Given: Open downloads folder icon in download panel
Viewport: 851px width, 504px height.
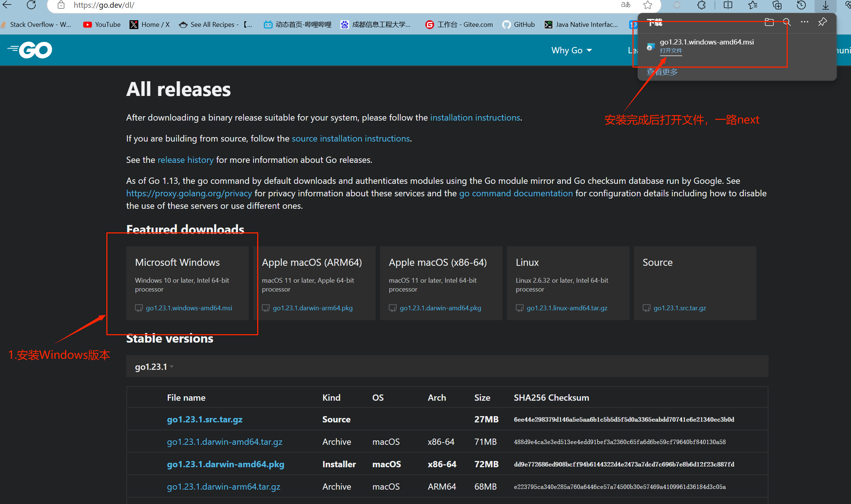Looking at the screenshot, I should (769, 22).
